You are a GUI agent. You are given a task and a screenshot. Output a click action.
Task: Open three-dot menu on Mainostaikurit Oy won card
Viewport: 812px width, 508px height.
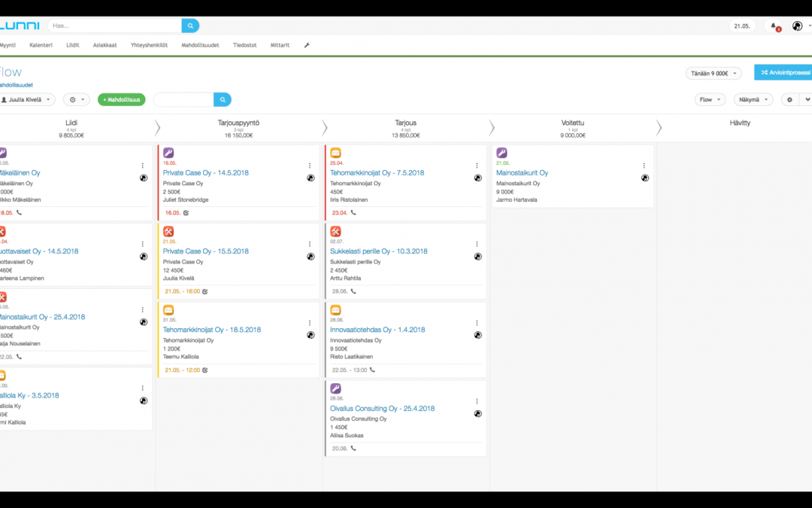(644, 166)
